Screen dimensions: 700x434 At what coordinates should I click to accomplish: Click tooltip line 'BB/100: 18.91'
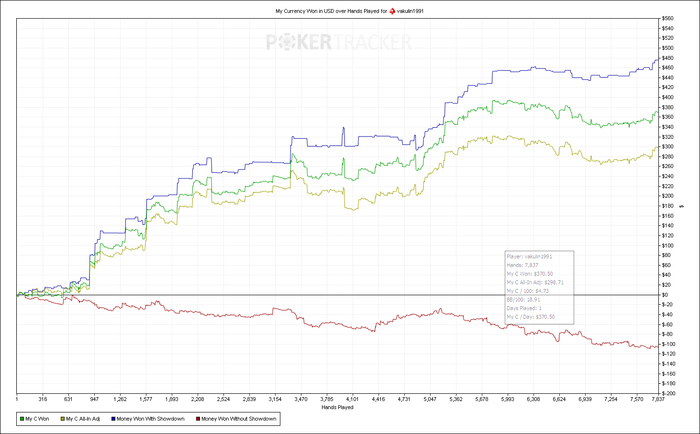(523, 300)
